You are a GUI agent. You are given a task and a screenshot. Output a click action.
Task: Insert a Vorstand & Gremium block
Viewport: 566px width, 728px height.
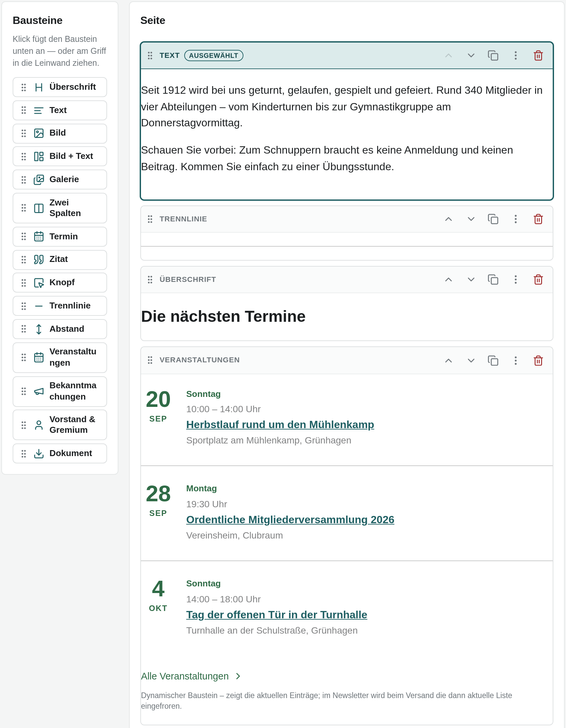60,425
